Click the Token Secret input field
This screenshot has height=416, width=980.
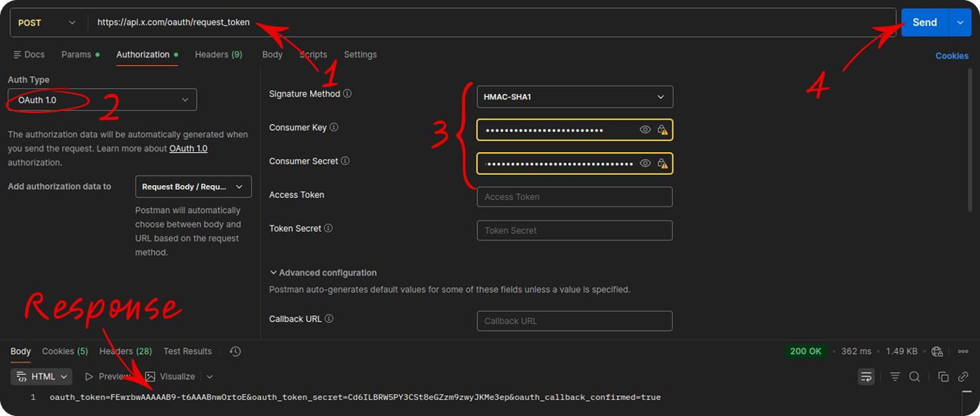tap(575, 231)
